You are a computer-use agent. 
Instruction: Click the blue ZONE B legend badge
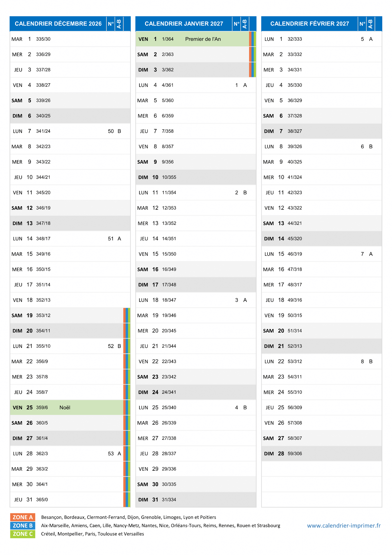point(23,525)
